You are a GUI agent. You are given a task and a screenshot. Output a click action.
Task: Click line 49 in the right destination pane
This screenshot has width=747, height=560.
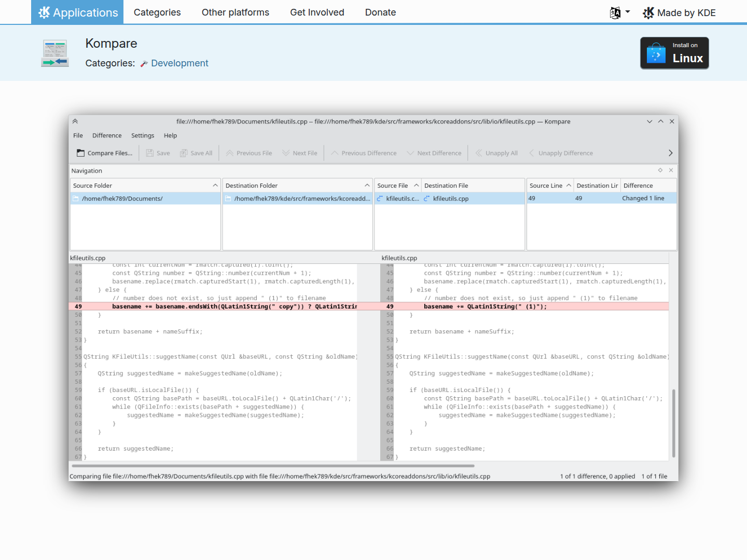(x=524, y=306)
